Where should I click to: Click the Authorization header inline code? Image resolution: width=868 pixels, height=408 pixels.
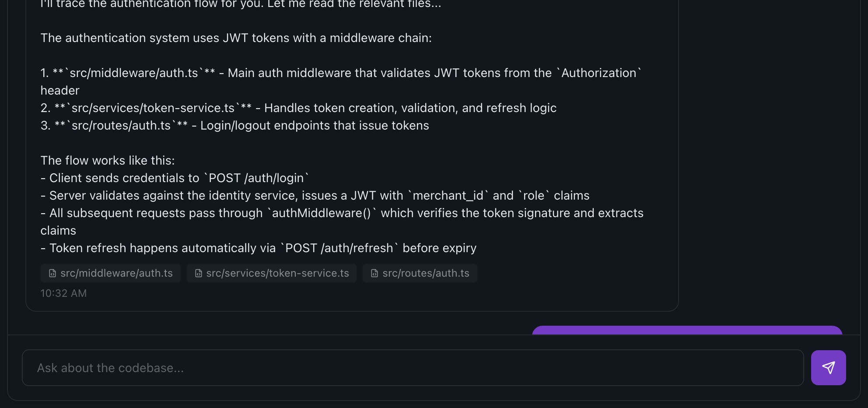tap(598, 73)
